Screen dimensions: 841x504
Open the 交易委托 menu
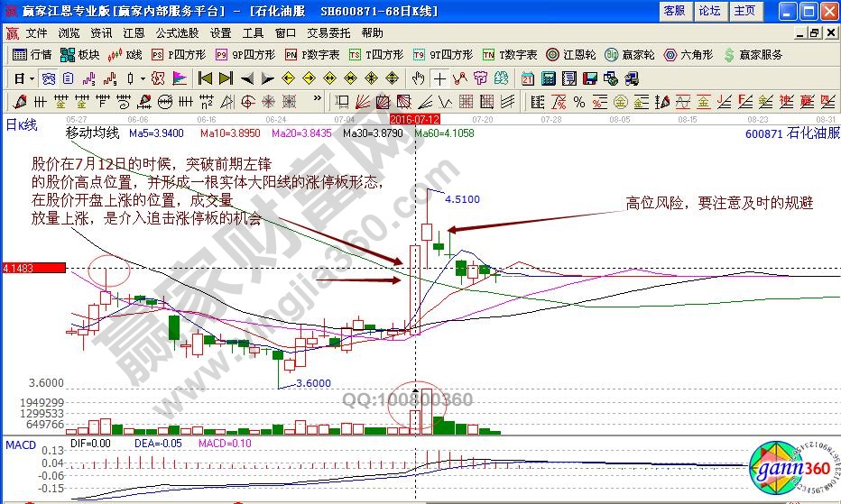(x=328, y=32)
